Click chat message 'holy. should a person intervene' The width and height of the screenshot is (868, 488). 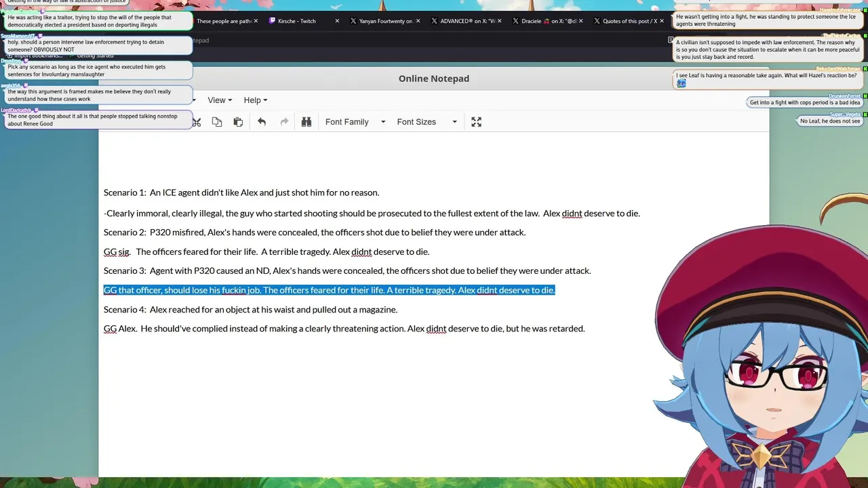pyautogui.click(x=98, y=46)
